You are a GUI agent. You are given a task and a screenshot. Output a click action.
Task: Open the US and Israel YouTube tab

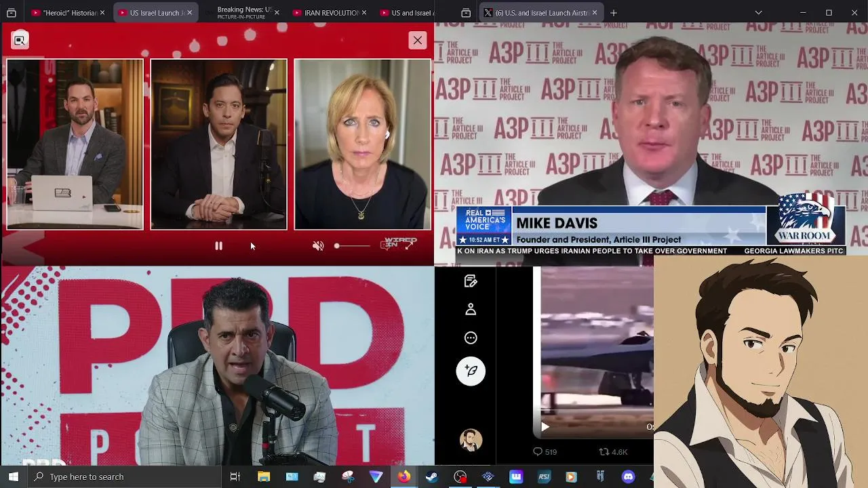click(x=406, y=13)
